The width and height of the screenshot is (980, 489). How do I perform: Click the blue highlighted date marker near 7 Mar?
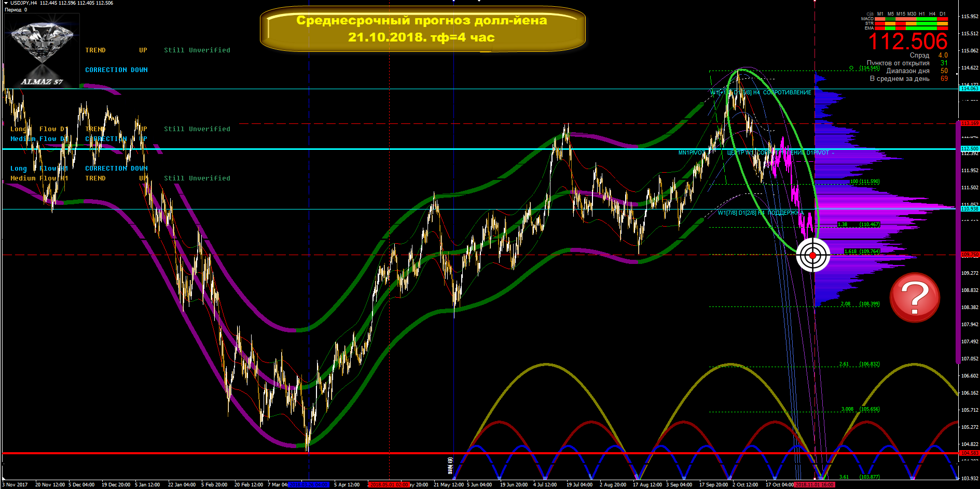[309, 485]
